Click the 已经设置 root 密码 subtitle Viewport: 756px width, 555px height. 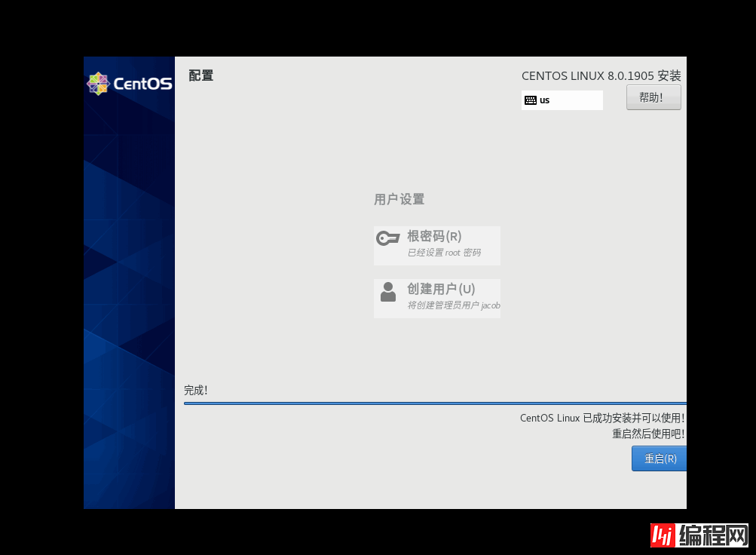coord(443,253)
